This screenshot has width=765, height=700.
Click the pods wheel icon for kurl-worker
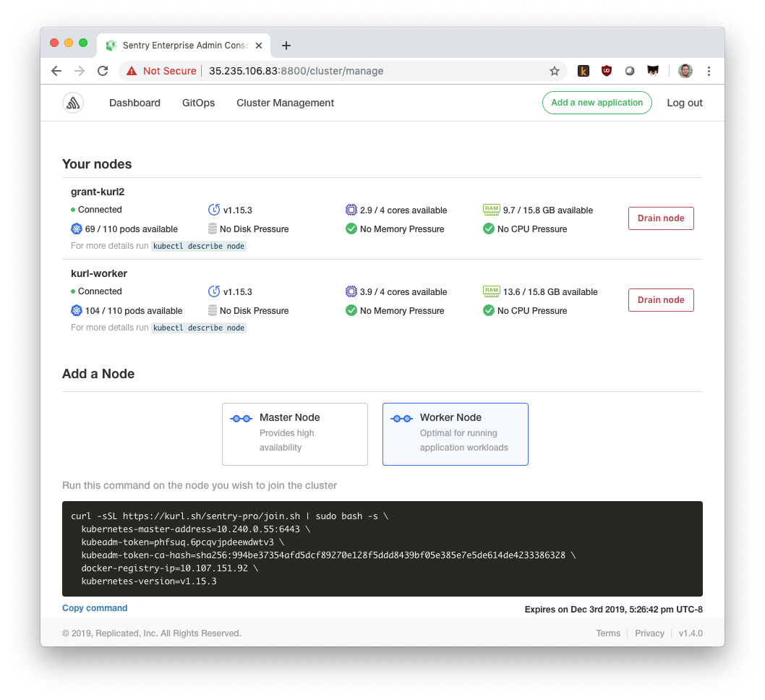(77, 310)
